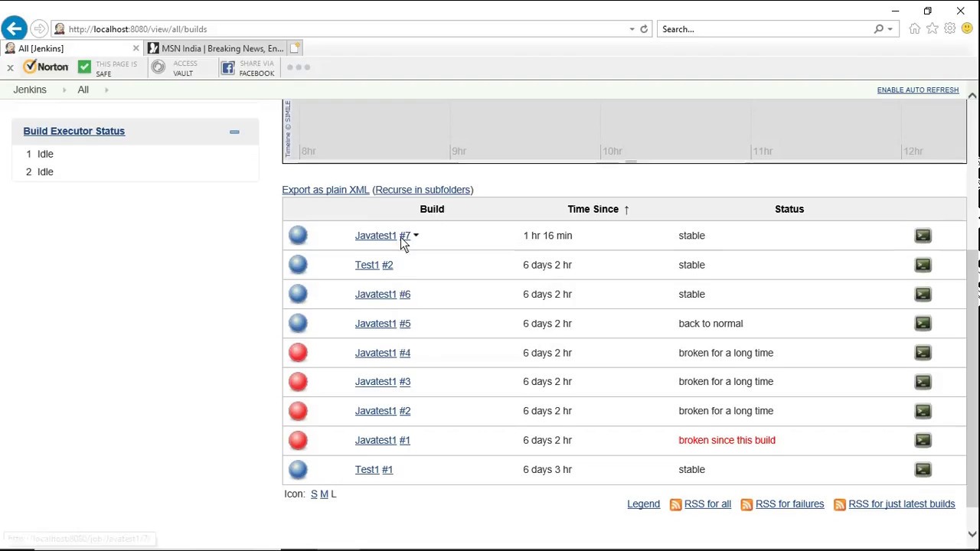Set icon size to S

314,494
